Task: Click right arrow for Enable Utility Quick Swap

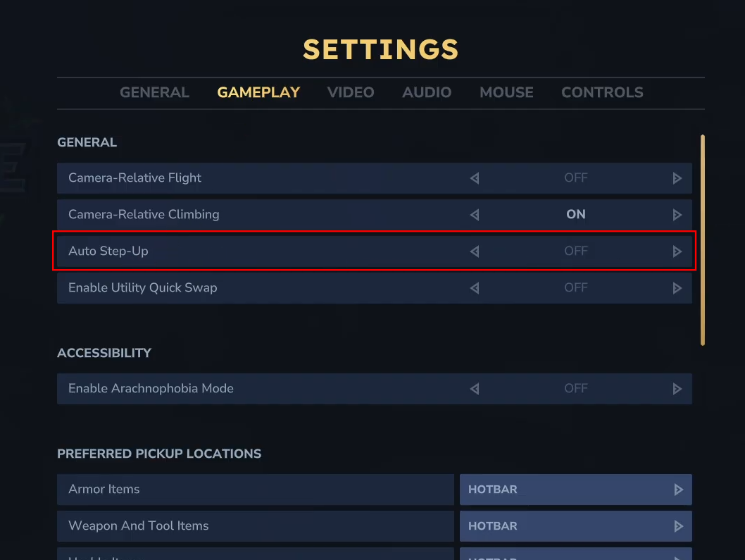Action: point(677,288)
